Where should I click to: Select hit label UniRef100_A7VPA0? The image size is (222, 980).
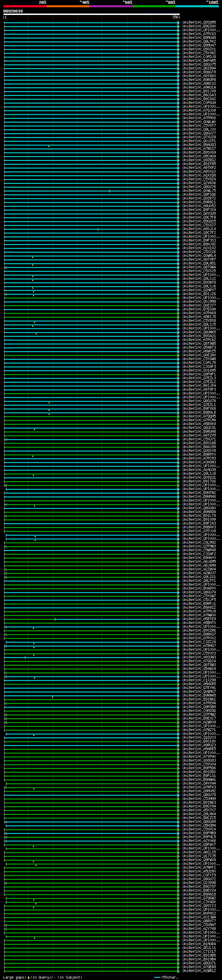[x=199, y=757]
